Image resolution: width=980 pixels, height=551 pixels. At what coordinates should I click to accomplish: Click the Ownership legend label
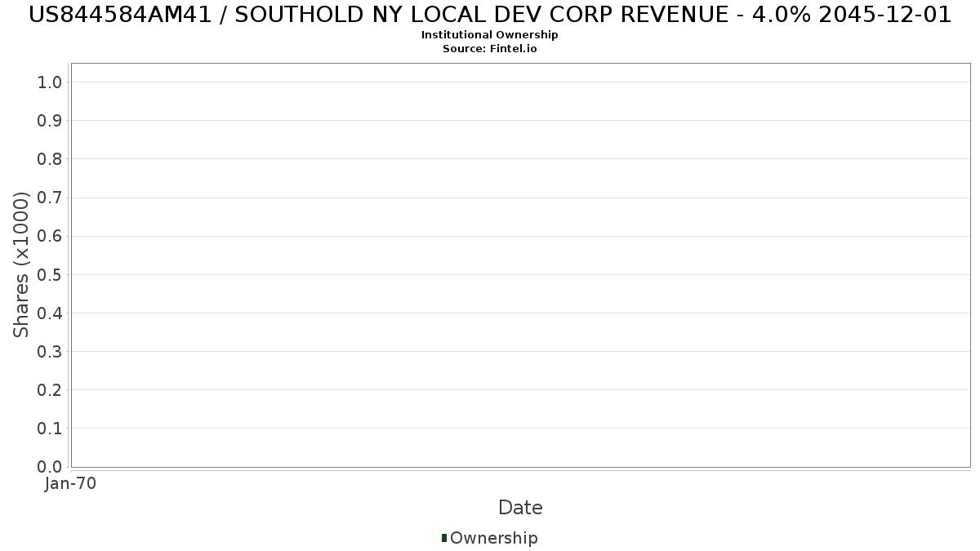coord(494,538)
